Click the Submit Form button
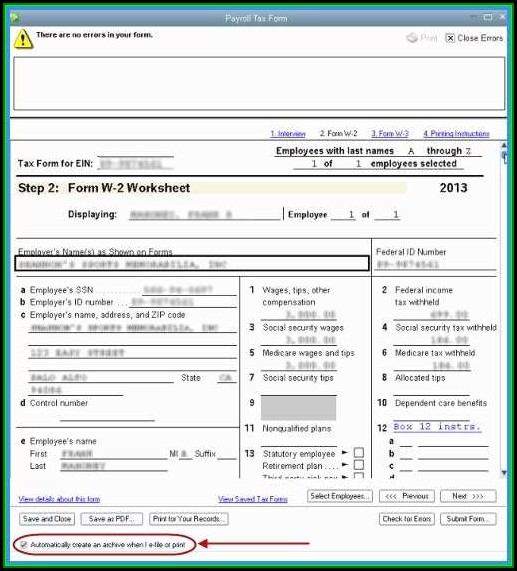 (468, 519)
